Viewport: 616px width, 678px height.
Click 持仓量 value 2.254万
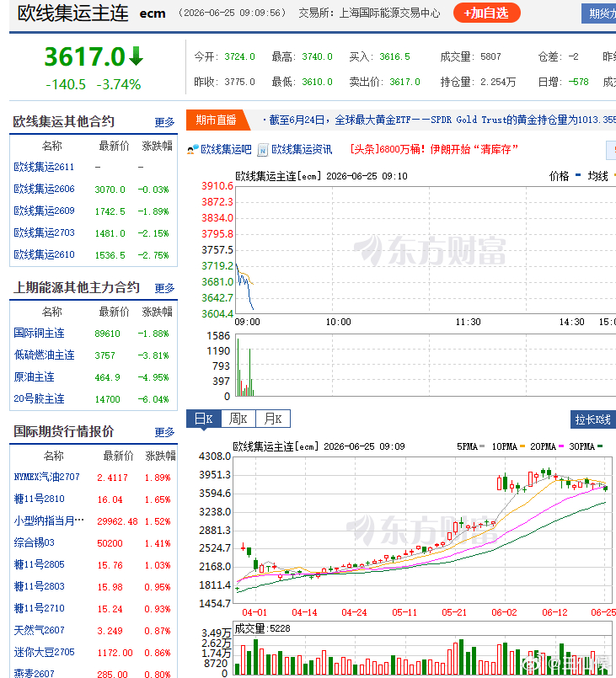(498, 82)
